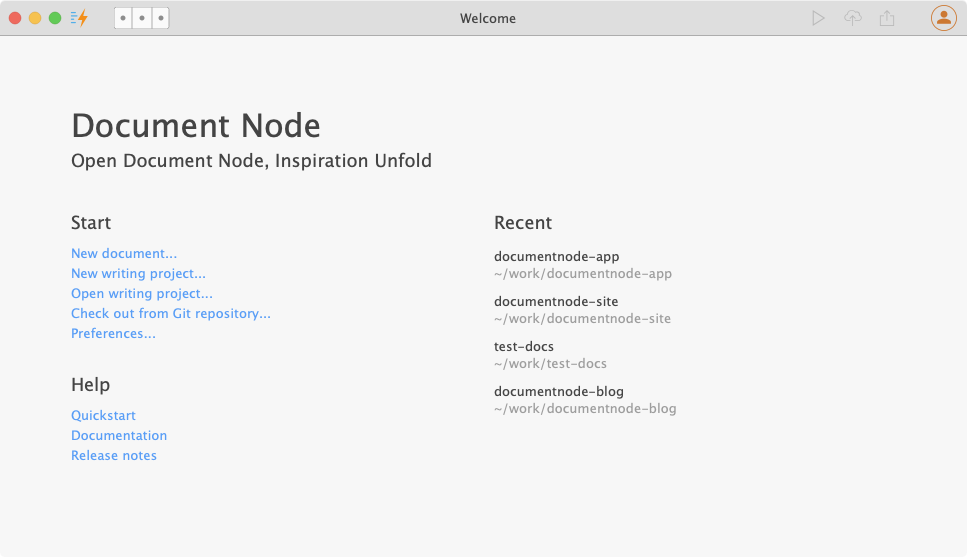The image size is (967, 557).
Task: Click the path ~/work/documentnode-blog
Action: pyautogui.click(x=585, y=409)
